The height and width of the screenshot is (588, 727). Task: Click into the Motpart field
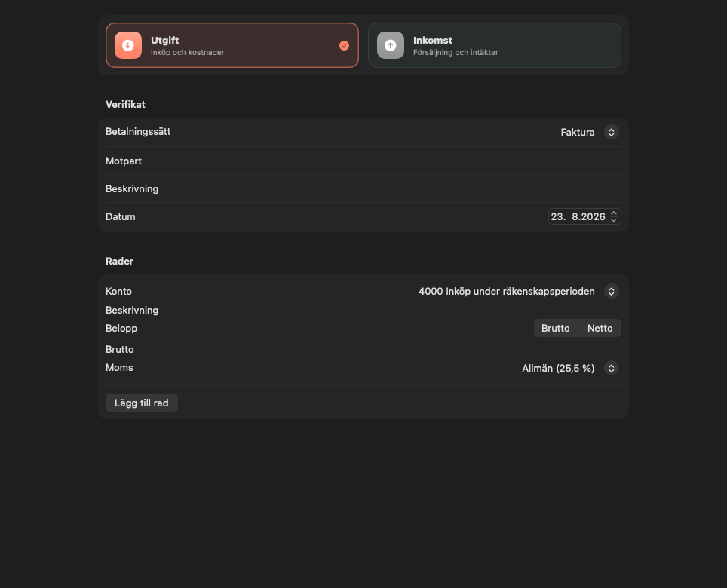coord(363,161)
